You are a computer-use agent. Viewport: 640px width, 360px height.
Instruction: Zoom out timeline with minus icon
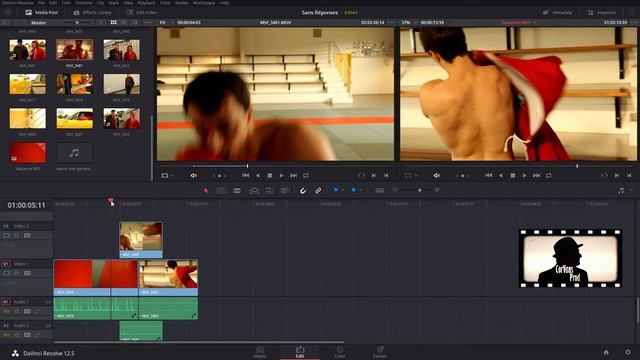(395, 190)
